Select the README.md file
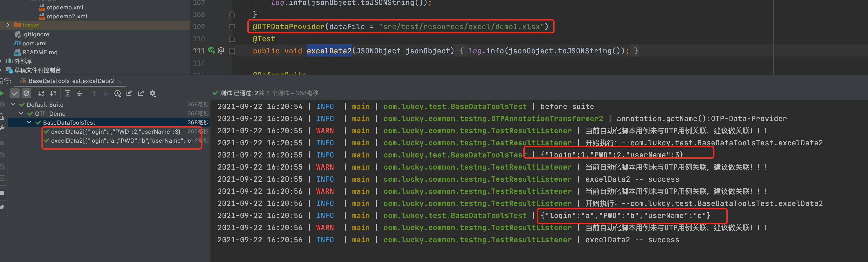868x262 pixels. tap(39, 52)
